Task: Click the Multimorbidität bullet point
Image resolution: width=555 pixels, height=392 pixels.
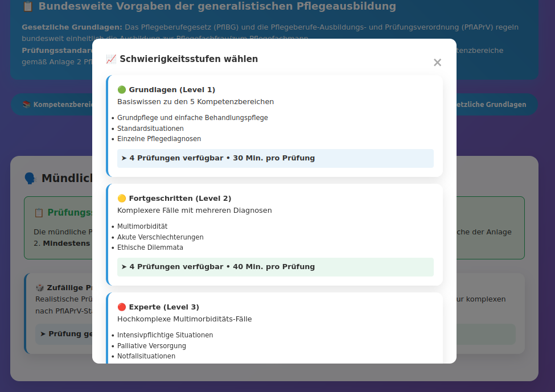Action: pos(142,226)
